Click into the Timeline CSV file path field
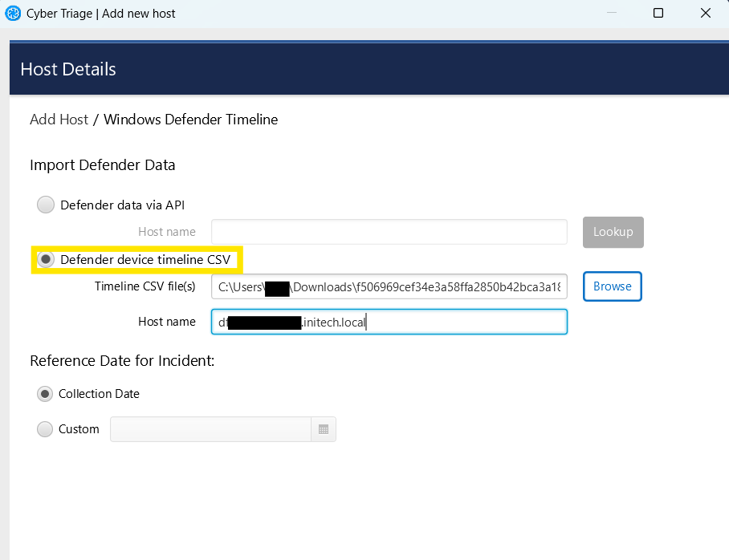 389,286
